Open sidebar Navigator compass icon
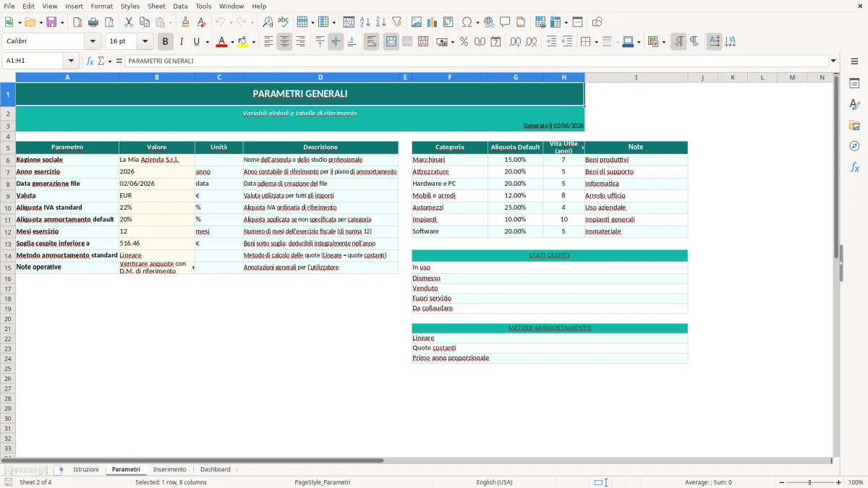 click(854, 146)
